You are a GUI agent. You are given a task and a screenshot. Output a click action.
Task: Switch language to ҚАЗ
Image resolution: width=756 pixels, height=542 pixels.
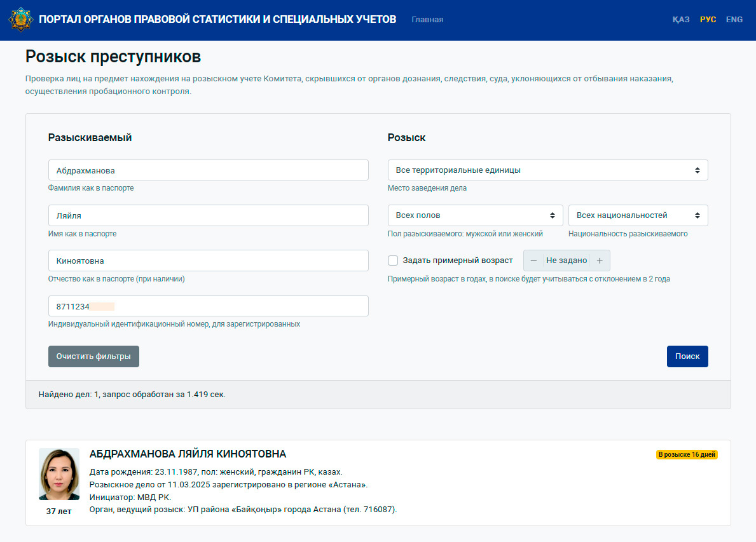click(x=681, y=20)
